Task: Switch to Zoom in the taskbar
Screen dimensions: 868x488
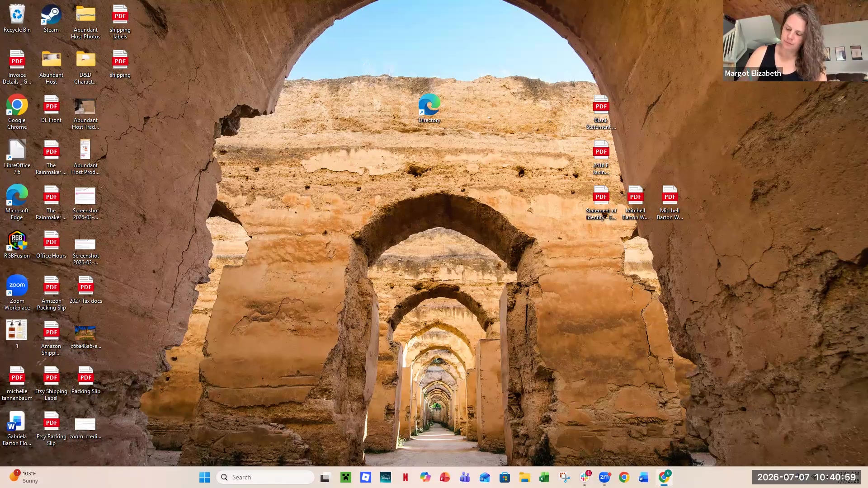Action: (x=604, y=477)
